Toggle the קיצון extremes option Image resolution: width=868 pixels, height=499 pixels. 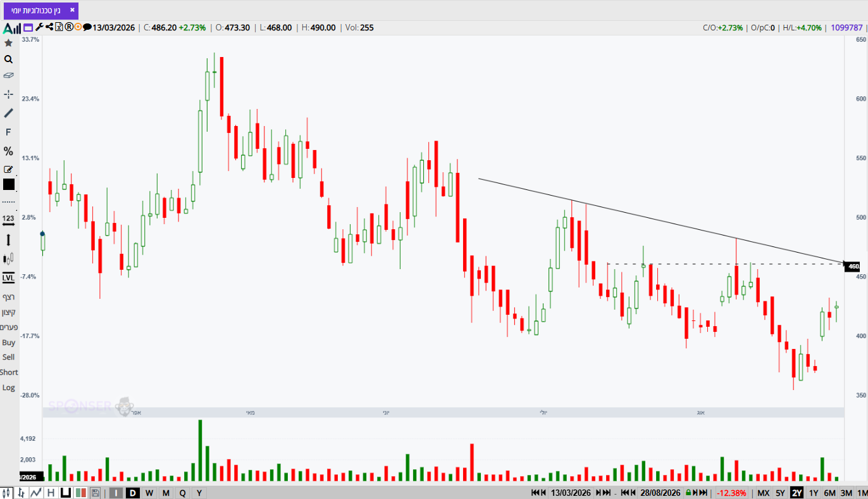click(8, 312)
